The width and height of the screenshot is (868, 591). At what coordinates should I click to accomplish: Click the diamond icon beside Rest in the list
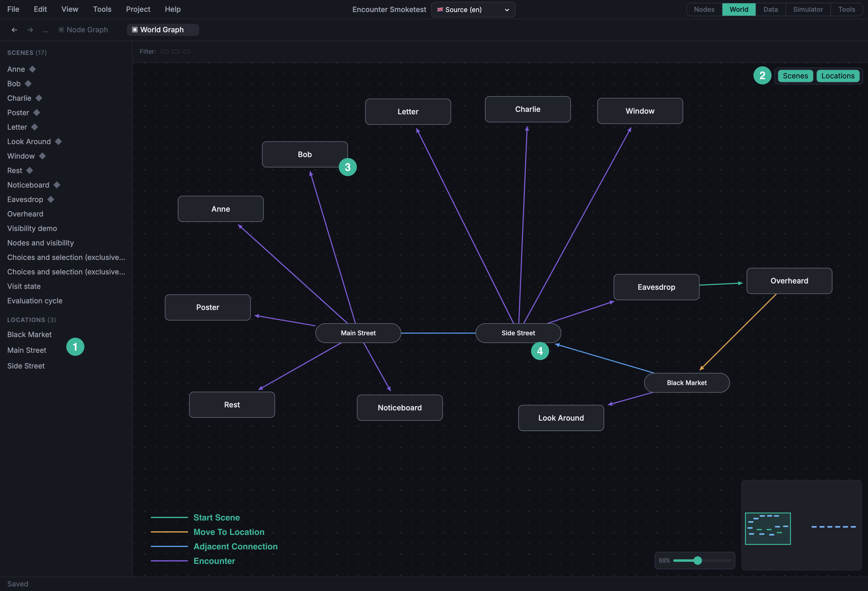[30, 170]
